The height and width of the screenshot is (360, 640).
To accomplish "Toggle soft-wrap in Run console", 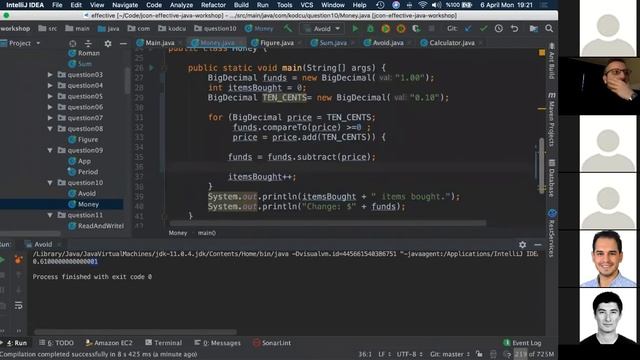I will [x=18, y=305].
